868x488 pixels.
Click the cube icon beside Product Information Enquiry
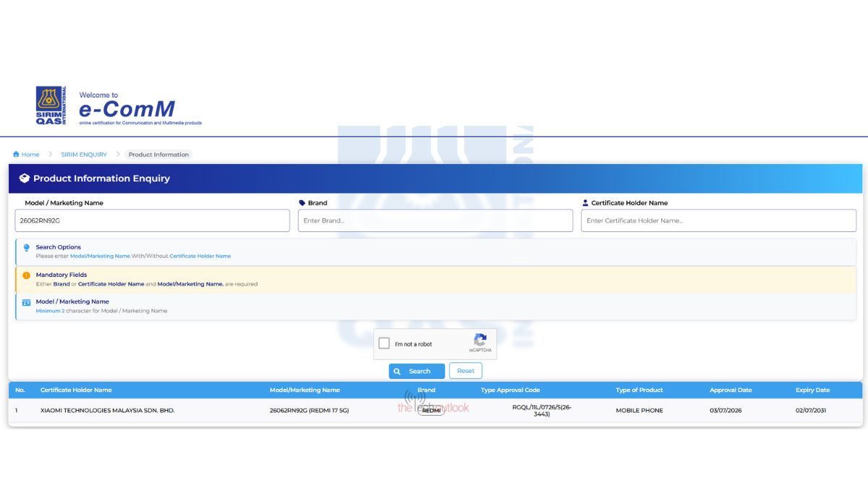coord(24,179)
